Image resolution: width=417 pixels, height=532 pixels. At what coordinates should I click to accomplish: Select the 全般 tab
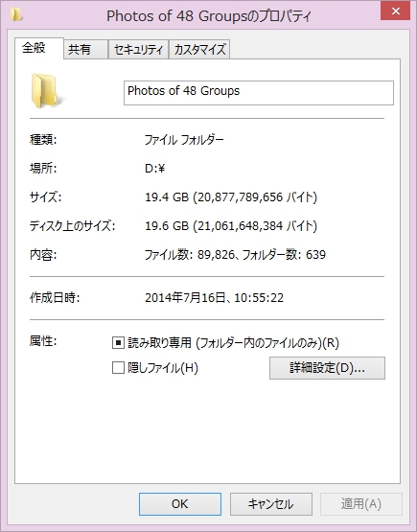click(39, 48)
